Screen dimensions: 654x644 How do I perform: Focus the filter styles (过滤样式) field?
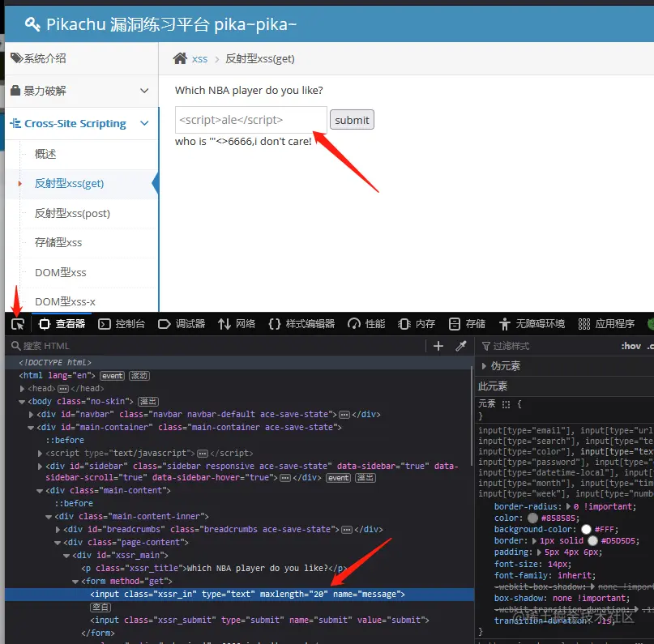pos(546,346)
